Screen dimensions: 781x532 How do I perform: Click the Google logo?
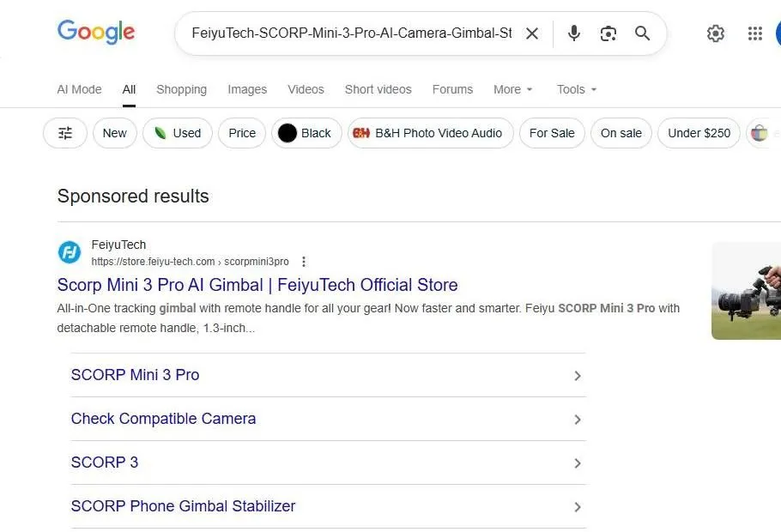click(x=96, y=33)
